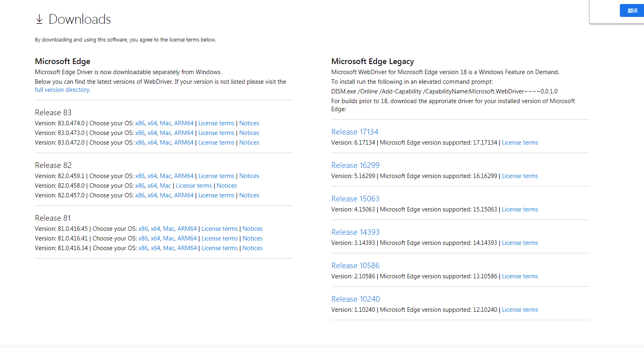Open the Release 10586 legacy driver link
The image size is (644, 348).
click(x=356, y=265)
